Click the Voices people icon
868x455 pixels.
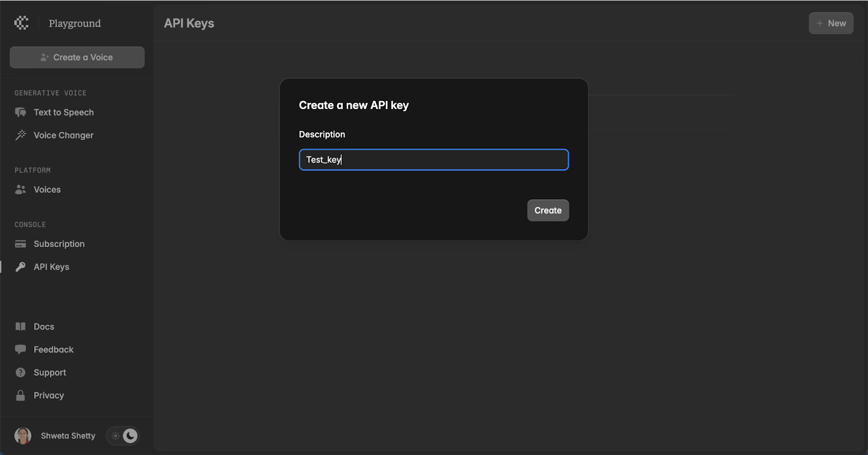pyautogui.click(x=21, y=189)
